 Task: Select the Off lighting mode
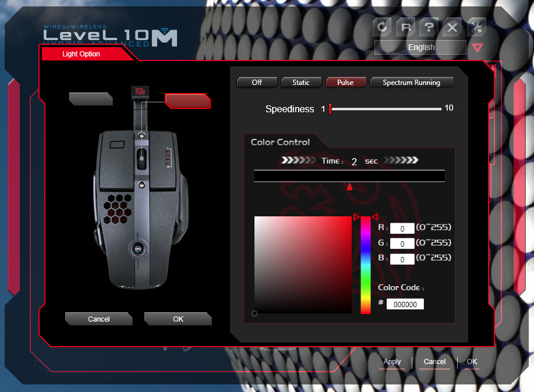pyautogui.click(x=257, y=82)
